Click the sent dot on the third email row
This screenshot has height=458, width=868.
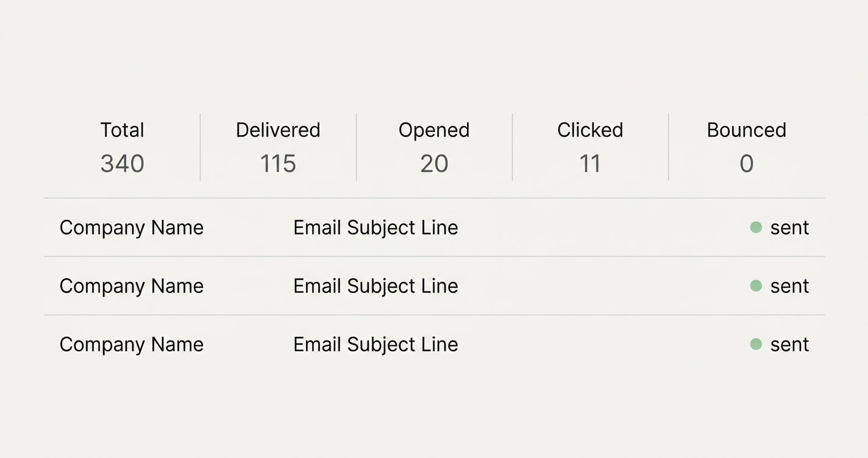coord(756,343)
